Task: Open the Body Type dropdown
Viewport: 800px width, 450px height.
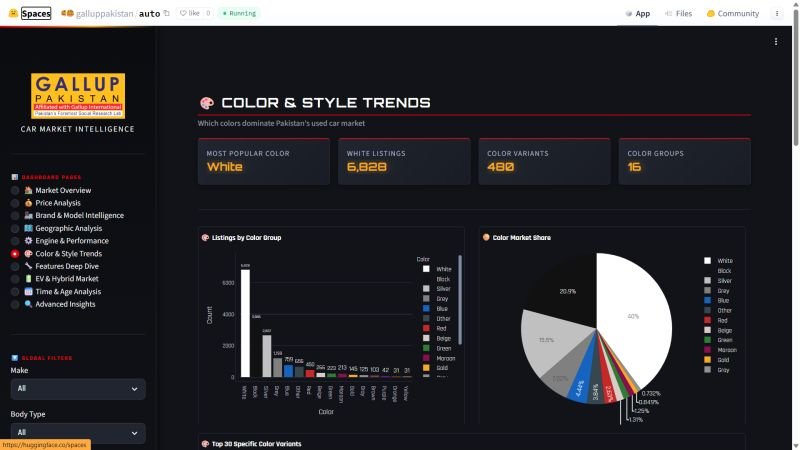Action: click(x=77, y=432)
